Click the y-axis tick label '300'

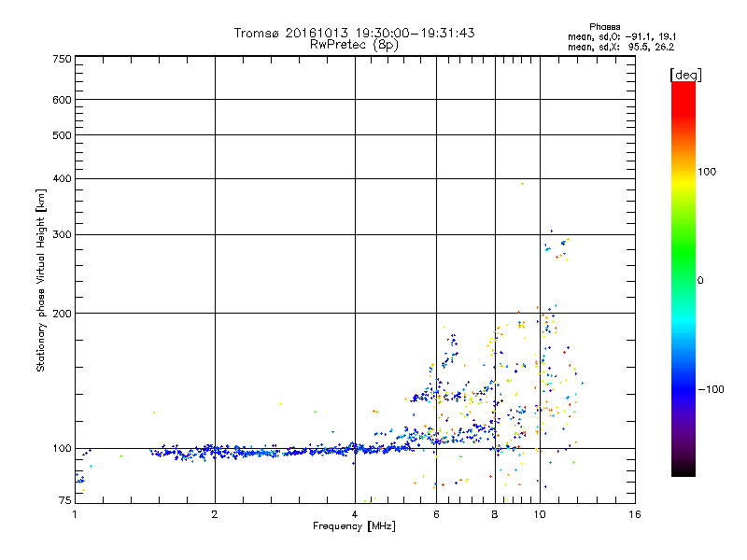point(63,234)
